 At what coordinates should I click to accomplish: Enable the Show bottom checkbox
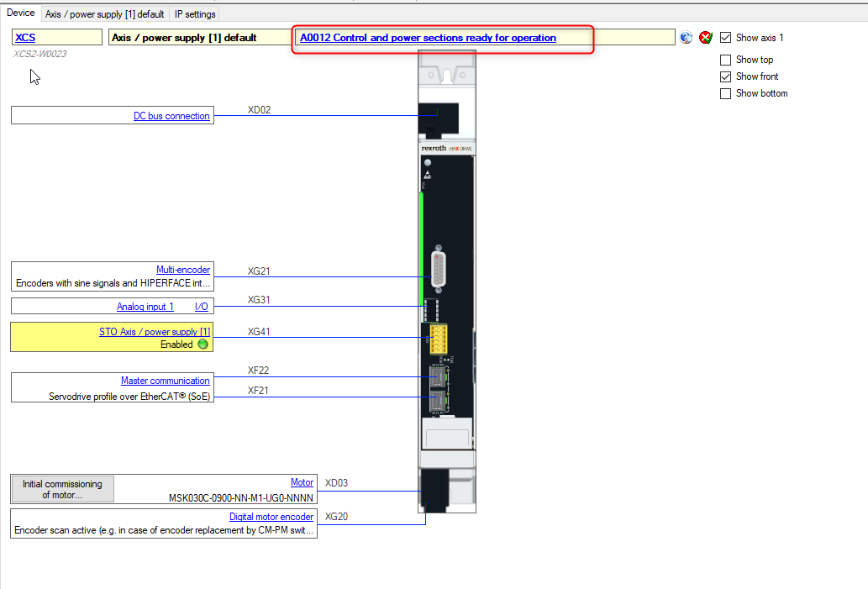(x=726, y=93)
